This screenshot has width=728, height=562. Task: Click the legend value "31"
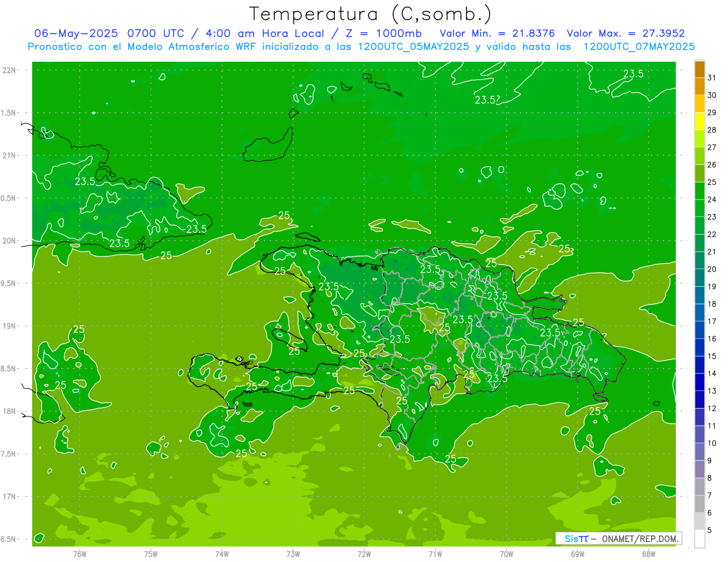(x=712, y=78)
